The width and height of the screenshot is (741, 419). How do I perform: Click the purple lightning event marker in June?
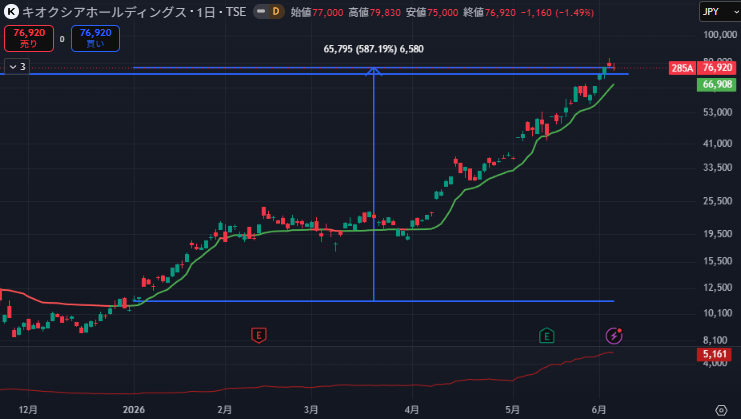pos(614,335)
